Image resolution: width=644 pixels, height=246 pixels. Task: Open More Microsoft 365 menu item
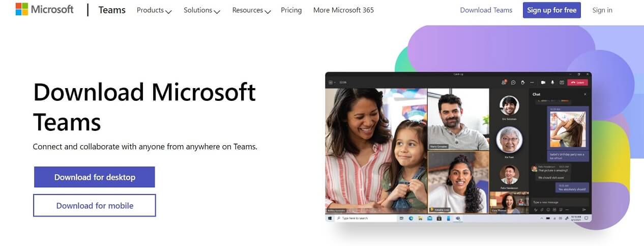pos(343,10)
